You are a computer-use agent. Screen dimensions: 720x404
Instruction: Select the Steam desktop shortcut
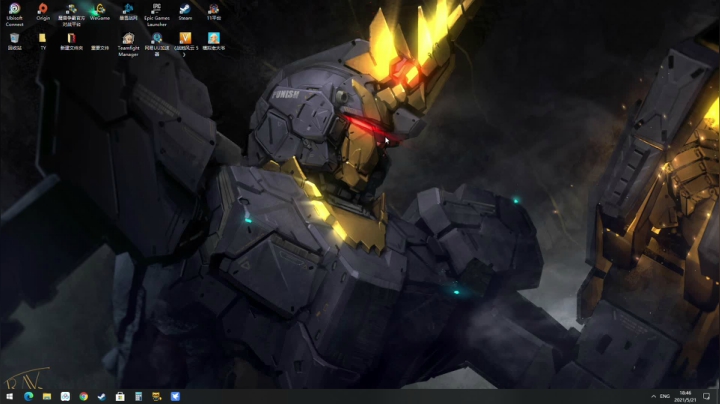[185, 12]
